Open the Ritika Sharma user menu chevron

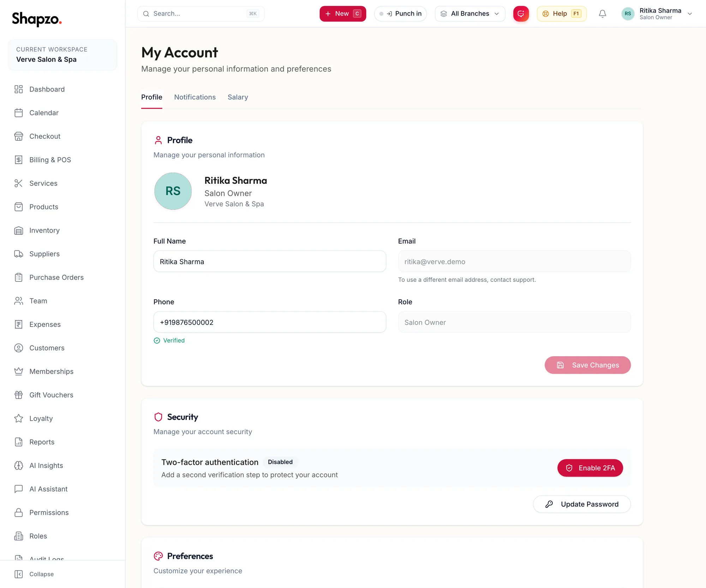(x=690, y=14)
